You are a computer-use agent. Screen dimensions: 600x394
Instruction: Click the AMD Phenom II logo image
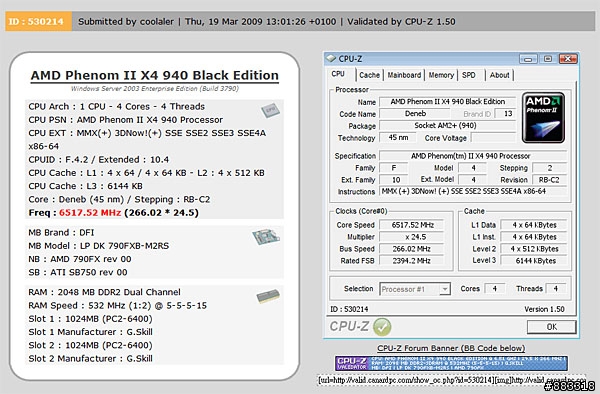coord(543,118)
